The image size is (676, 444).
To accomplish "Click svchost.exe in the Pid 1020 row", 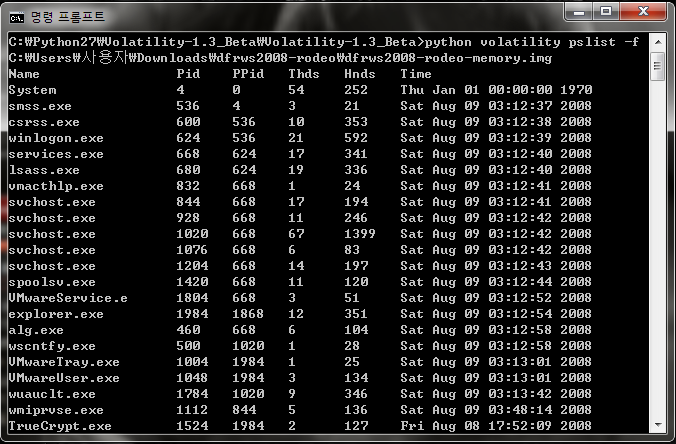I will point(52,234).
